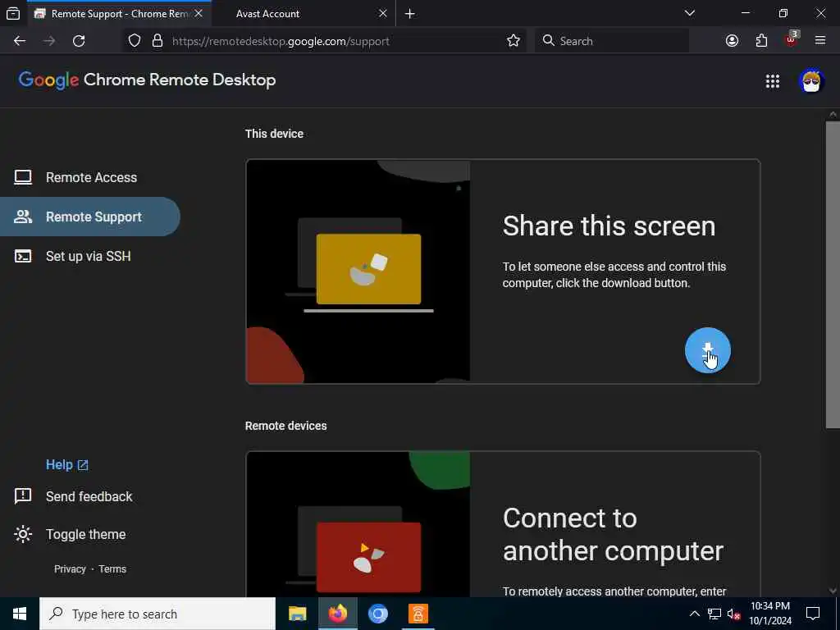840x630 pixels.
Task: Switch to Firefox in the taskbar
Action: tap(337, 614)
